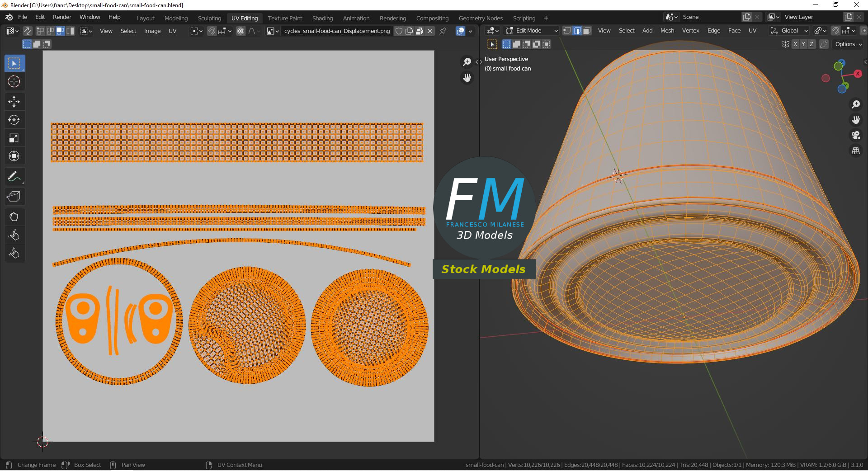
Task: Switch to the Texture Paint workspace tab
Action: (285, 18)
